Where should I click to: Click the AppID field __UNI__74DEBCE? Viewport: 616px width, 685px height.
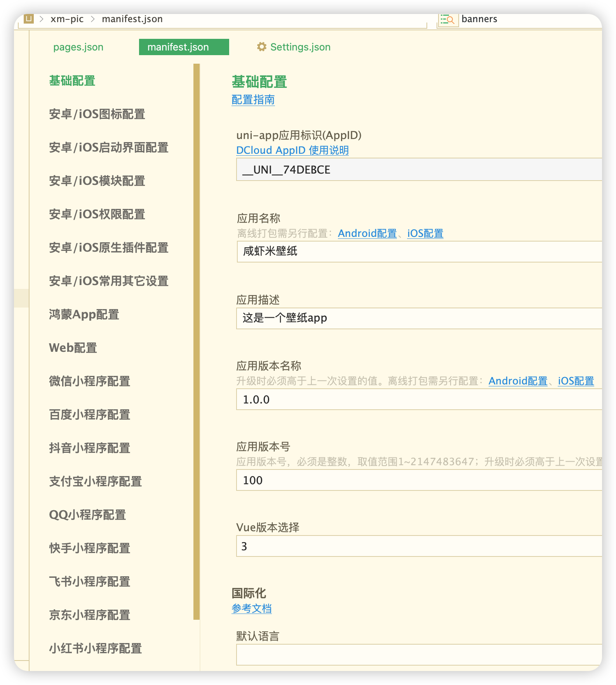[x=419, y=169]
